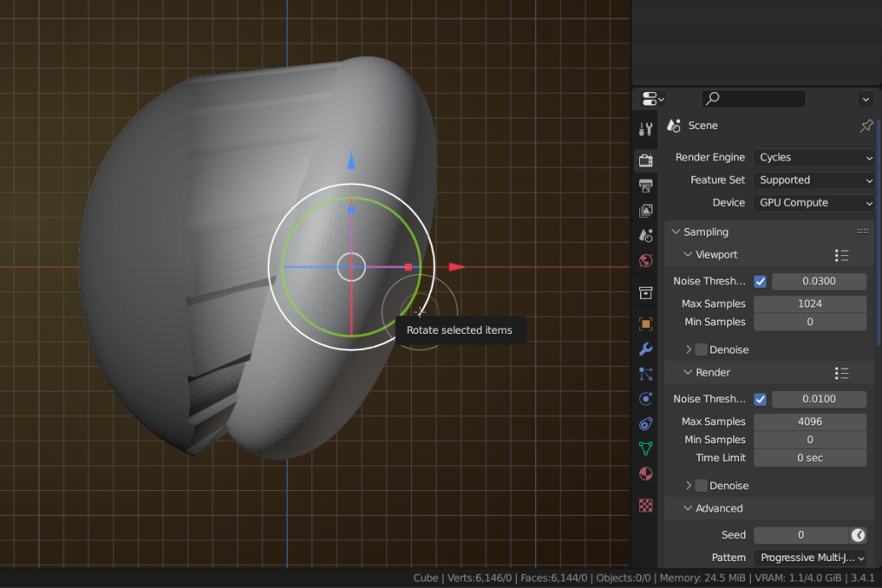
Task: Open the options dropdown arrow beside search
Action: pos(866,99)
